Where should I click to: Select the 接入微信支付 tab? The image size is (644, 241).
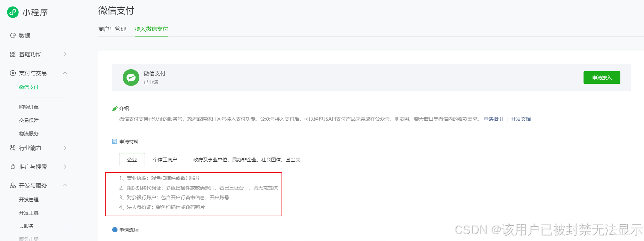click(x=152, y=29)
